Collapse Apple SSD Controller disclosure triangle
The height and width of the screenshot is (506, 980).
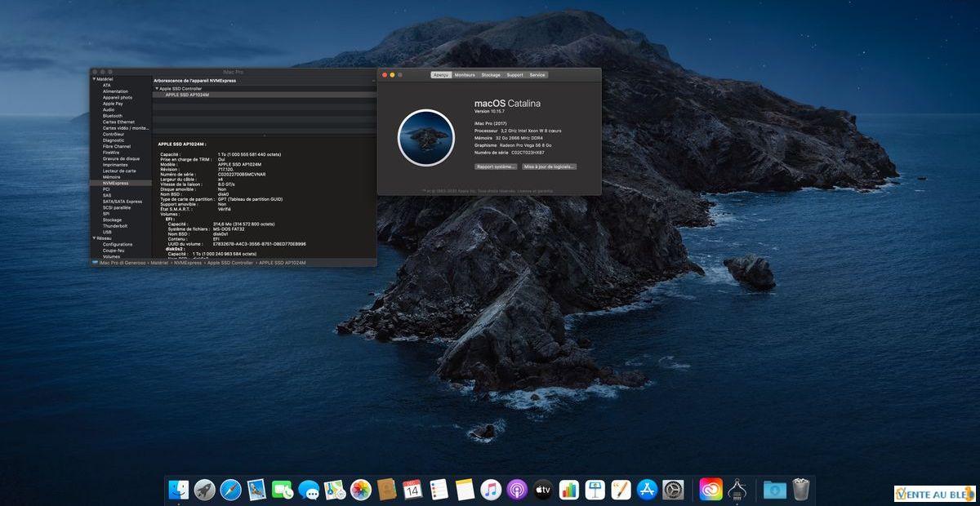point(157,88)
